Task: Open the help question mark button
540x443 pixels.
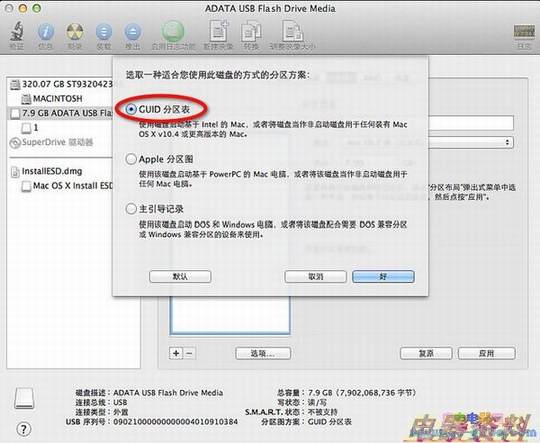Action: pos(23,429)
